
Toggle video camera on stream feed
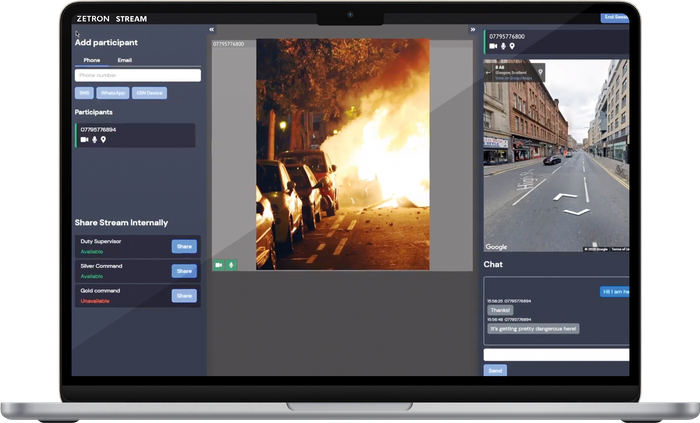point(219,265)
